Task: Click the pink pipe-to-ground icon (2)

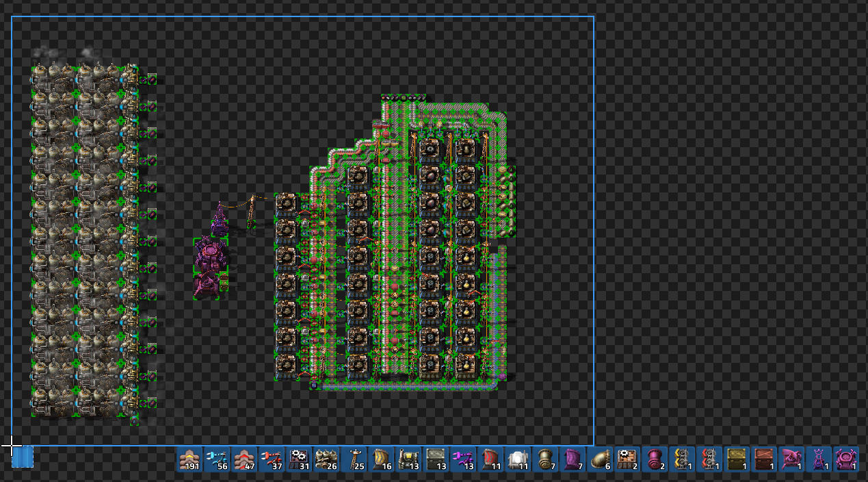Action: 654,459
